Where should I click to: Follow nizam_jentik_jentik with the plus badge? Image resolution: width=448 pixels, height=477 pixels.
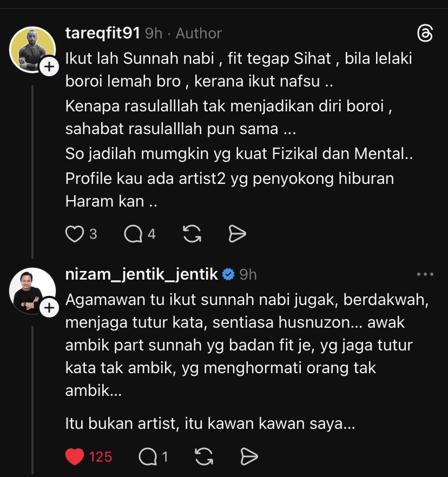[49, 308]
